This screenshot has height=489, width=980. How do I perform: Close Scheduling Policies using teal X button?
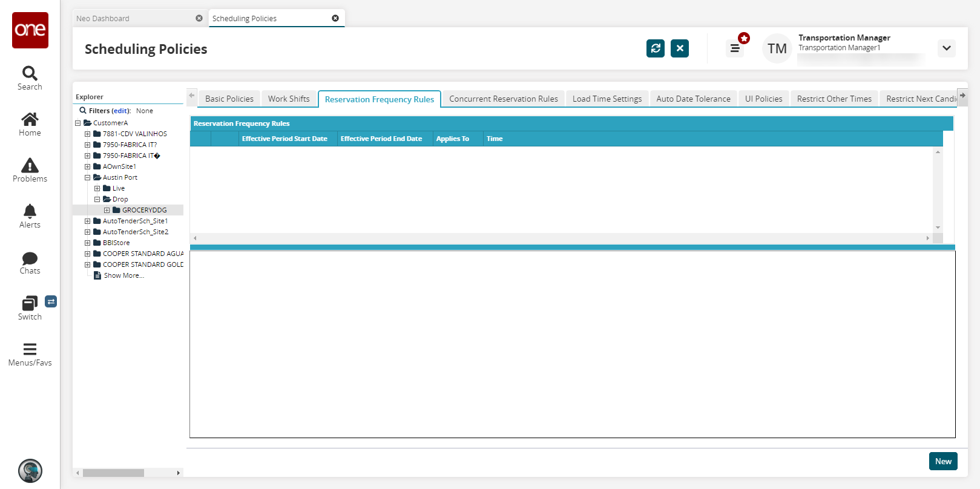[x=680, y=48]
